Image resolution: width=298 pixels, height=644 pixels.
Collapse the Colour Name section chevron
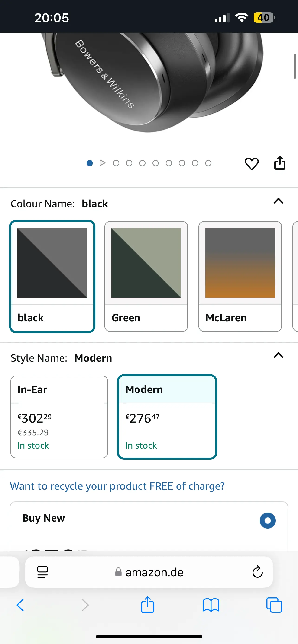(279, 201)
